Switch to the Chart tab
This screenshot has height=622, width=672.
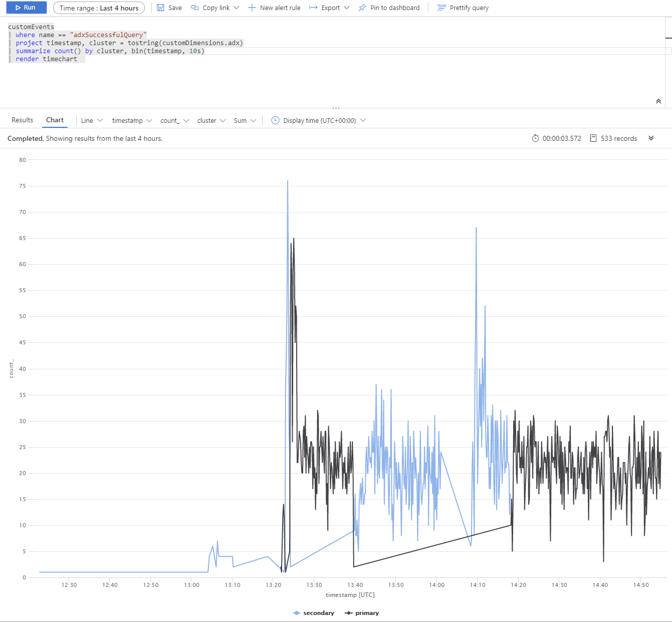point(55,120)
